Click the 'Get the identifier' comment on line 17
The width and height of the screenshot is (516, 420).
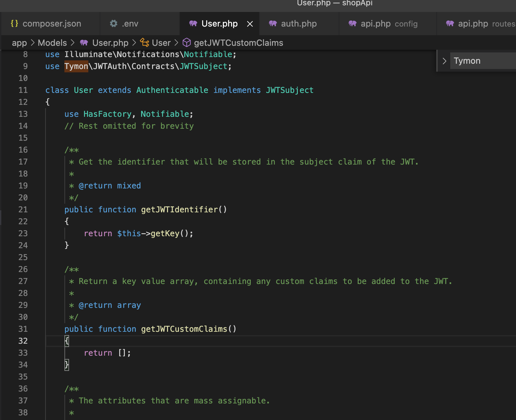pos(248,162)
